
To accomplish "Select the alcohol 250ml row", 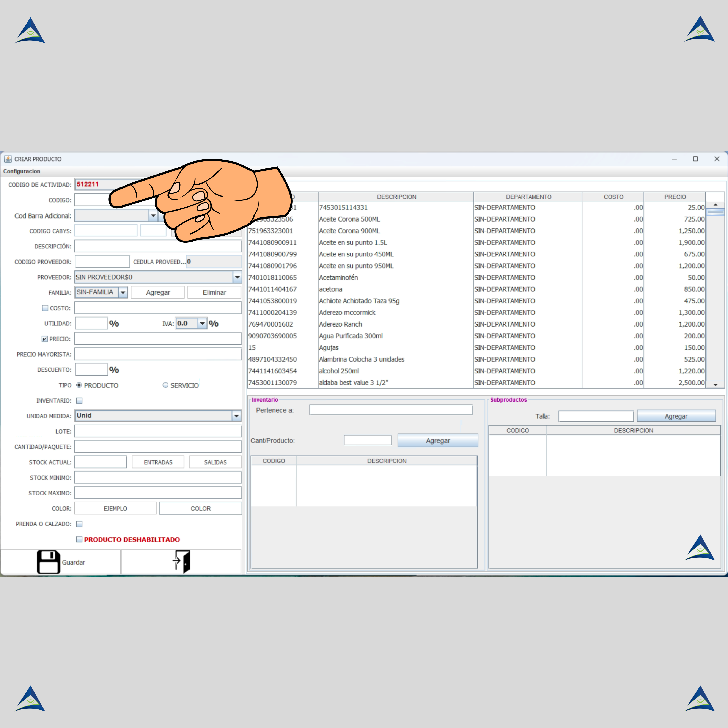I will coord(476,371).
